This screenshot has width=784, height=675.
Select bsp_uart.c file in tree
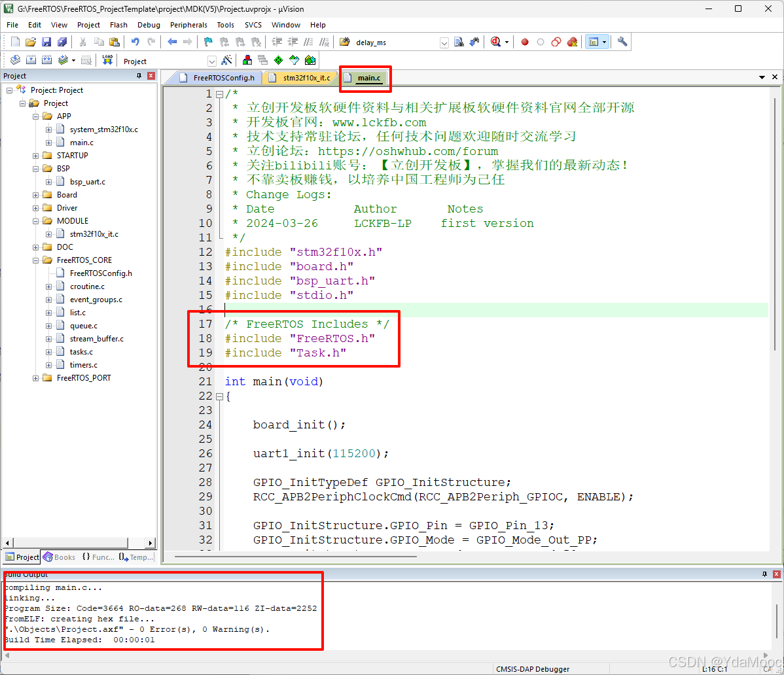point(88,182)
